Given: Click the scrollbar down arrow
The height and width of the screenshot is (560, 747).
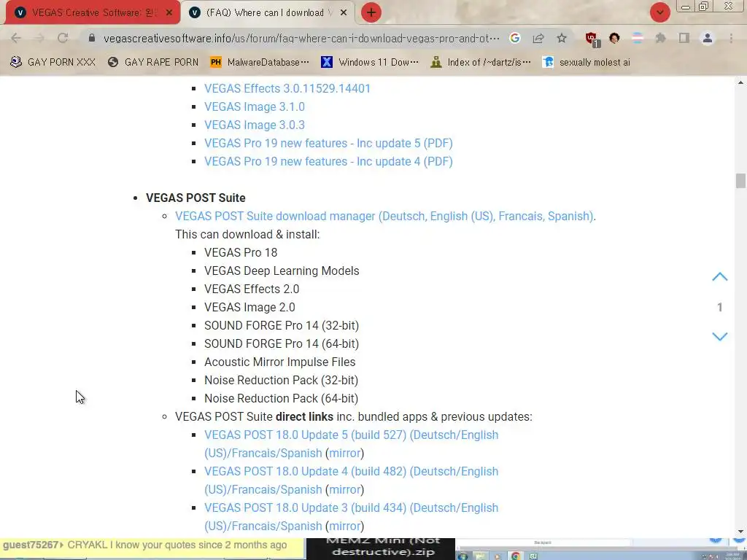Looking at the screenshot, I should pos(740,532).
